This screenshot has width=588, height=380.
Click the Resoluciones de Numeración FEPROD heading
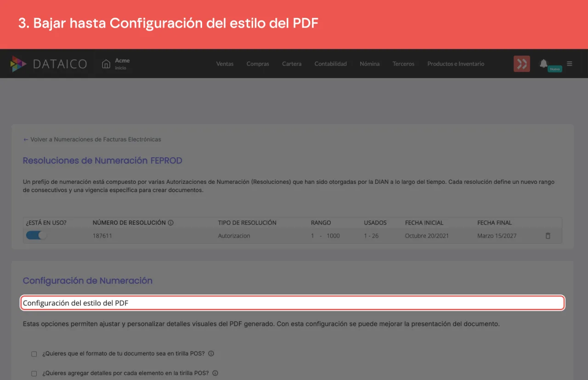pos(102,161)
